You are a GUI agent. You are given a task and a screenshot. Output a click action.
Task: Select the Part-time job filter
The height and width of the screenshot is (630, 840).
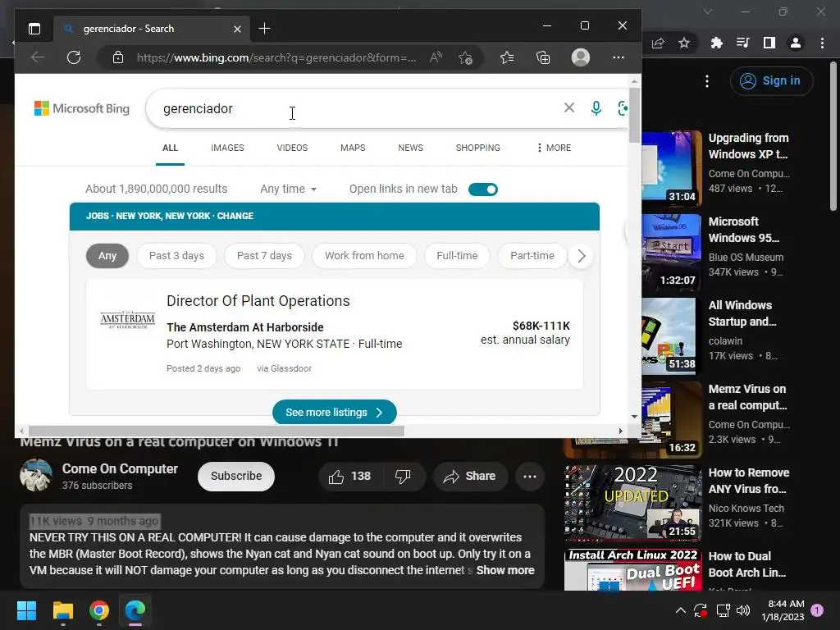[x=532, y=256]
